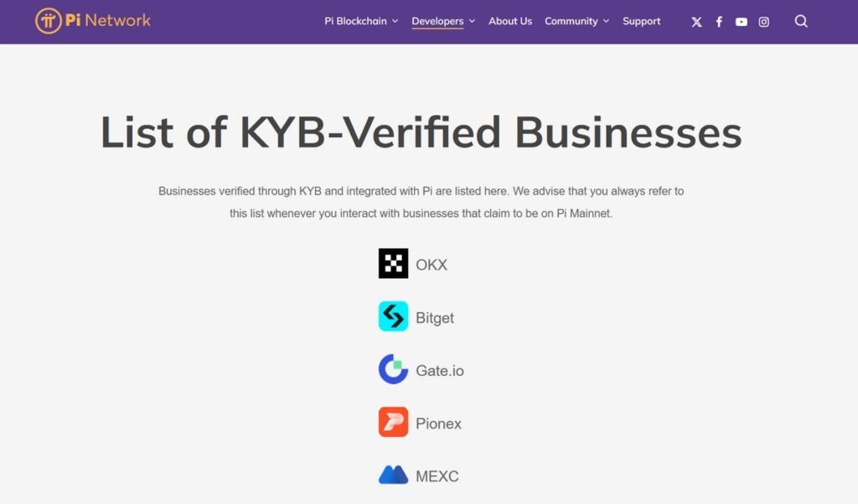Open the Gate.io business name link

[x=439, y=371]
